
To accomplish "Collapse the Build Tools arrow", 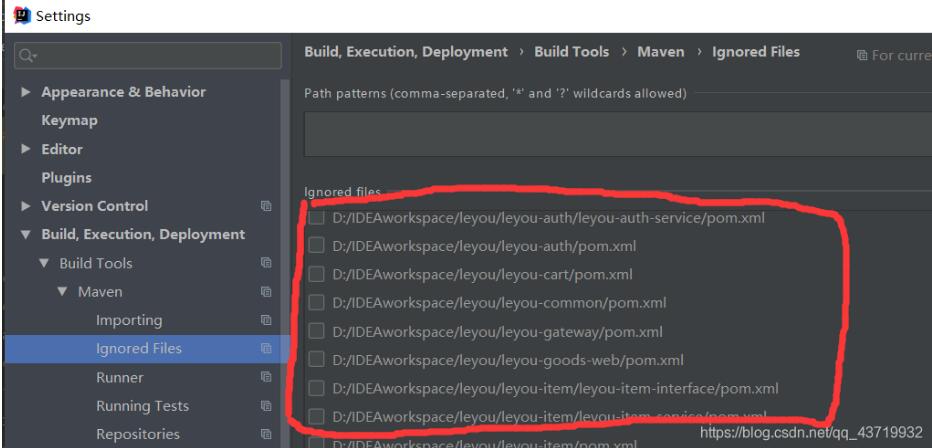I will pyautogui.click(x=44, y=263).
